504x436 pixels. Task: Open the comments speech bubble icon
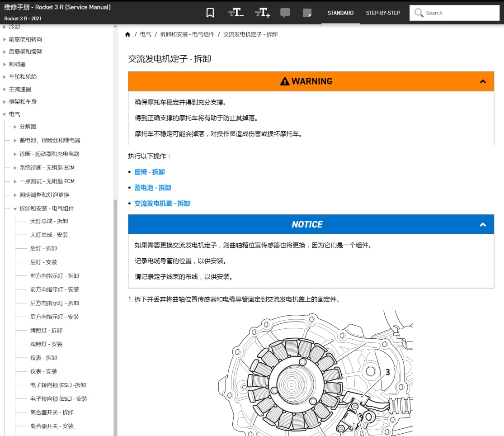285,13
